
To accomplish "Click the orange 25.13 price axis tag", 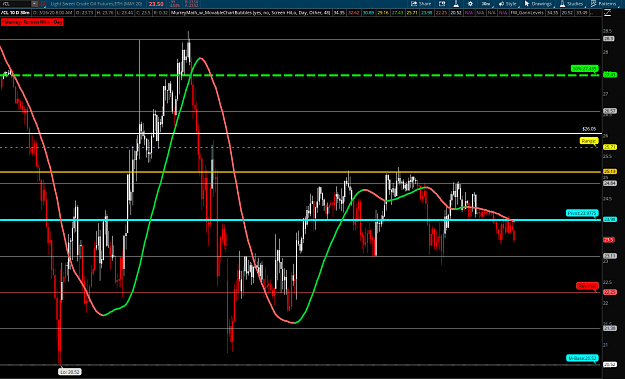I will (609, 171).
